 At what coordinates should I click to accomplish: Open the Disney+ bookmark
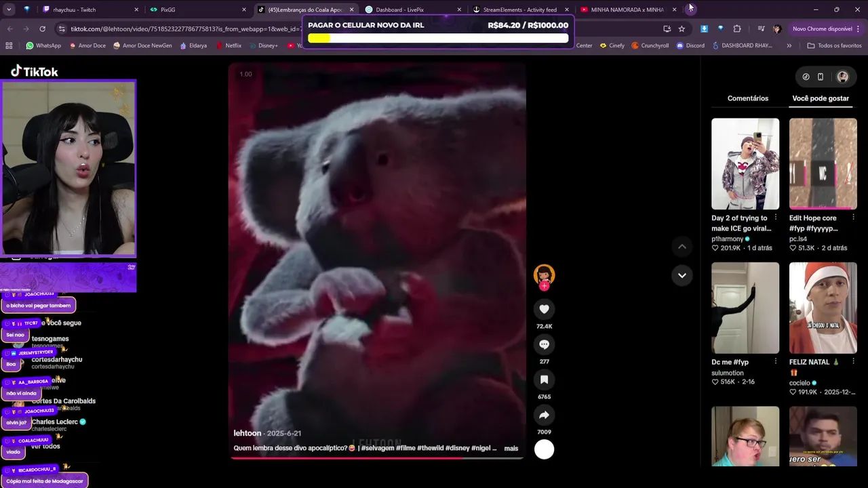pos(263,45)
